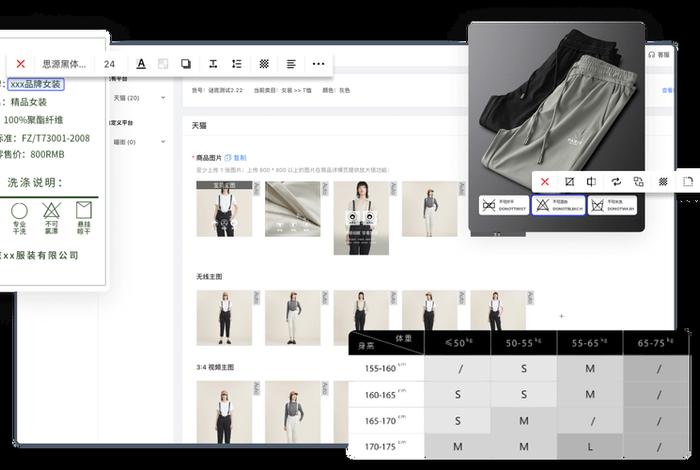Click the transparency checker icon in image toolbar
The image size is (700, 470).
tap(663, 182)
